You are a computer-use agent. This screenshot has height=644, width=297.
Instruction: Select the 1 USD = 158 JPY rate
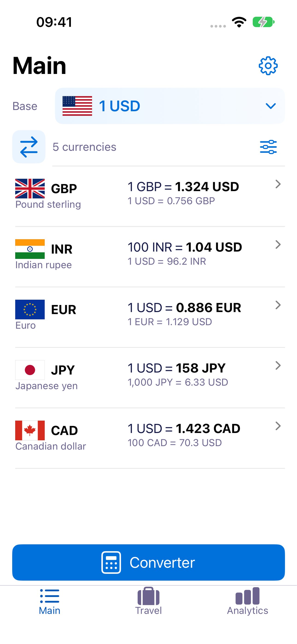point(177,368)
